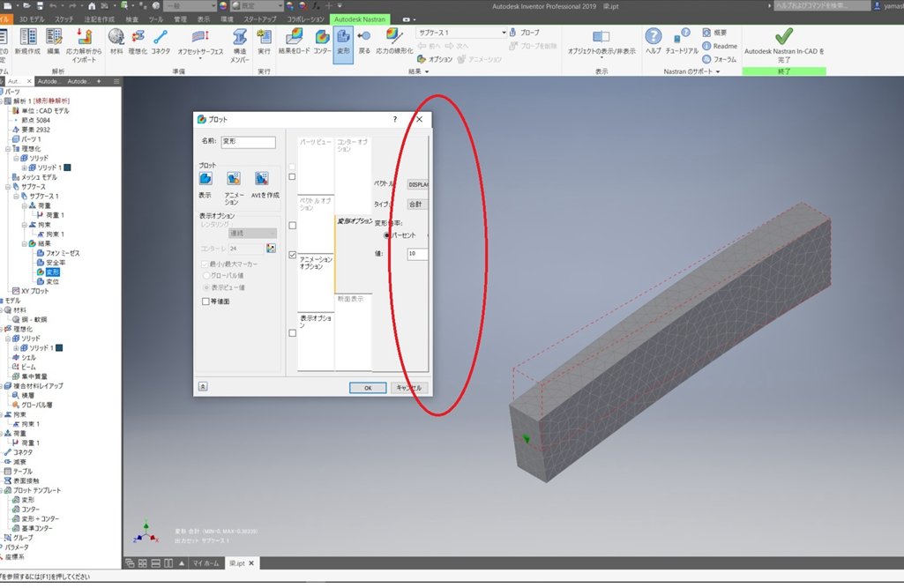Viewport: 904px width, 588px height.
Task: Click the home icon in quick access toolbar
Action: point(93,6)
